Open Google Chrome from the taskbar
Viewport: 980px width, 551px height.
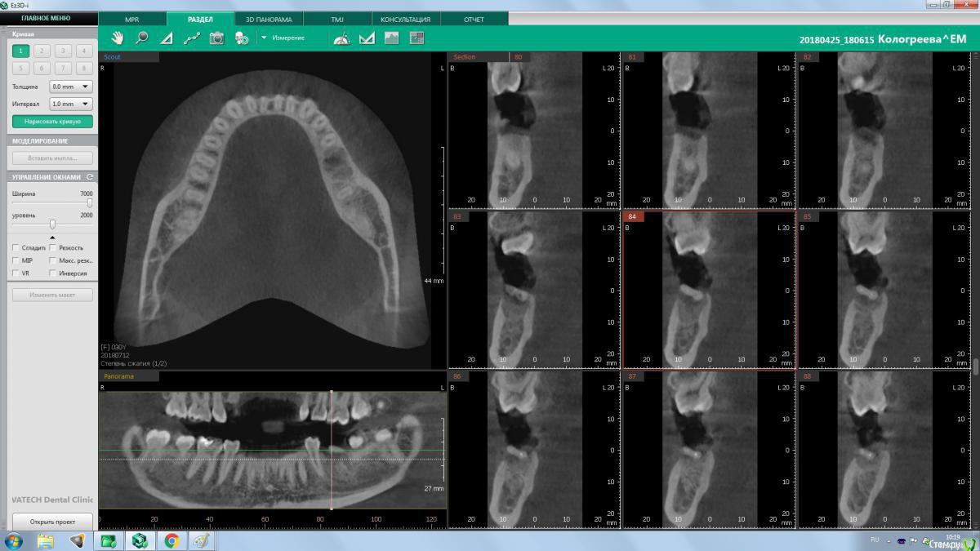pos(171,540)
